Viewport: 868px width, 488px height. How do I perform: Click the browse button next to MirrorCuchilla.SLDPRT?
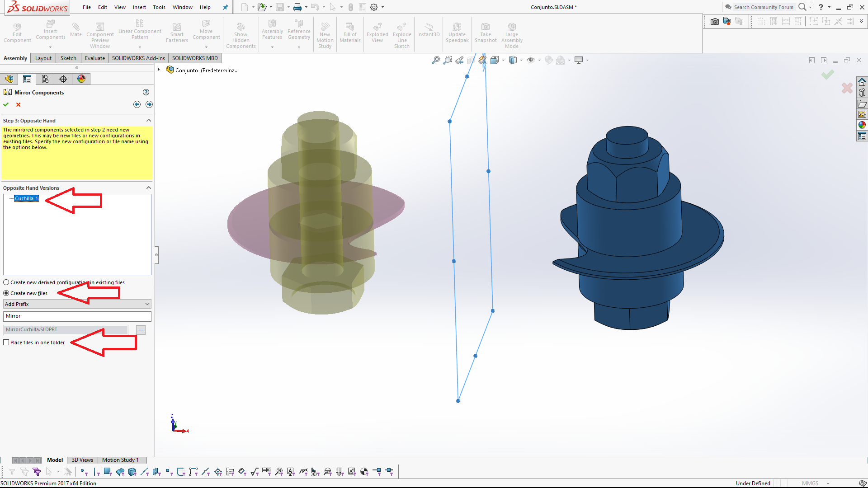[141, 329]
